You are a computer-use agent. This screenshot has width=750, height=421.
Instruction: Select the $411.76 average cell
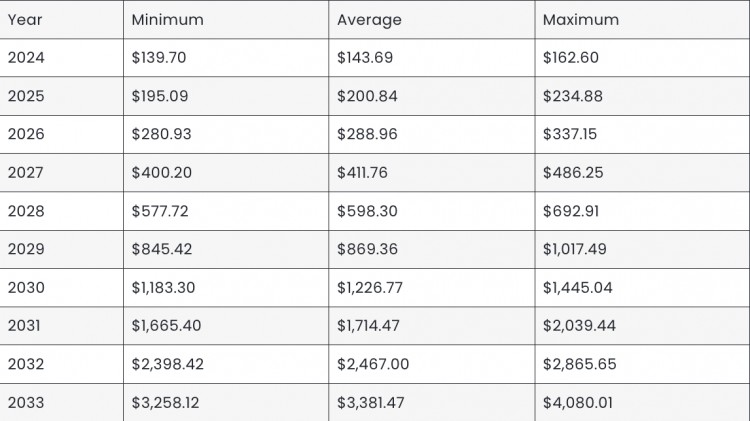click(x=431, y=173)
